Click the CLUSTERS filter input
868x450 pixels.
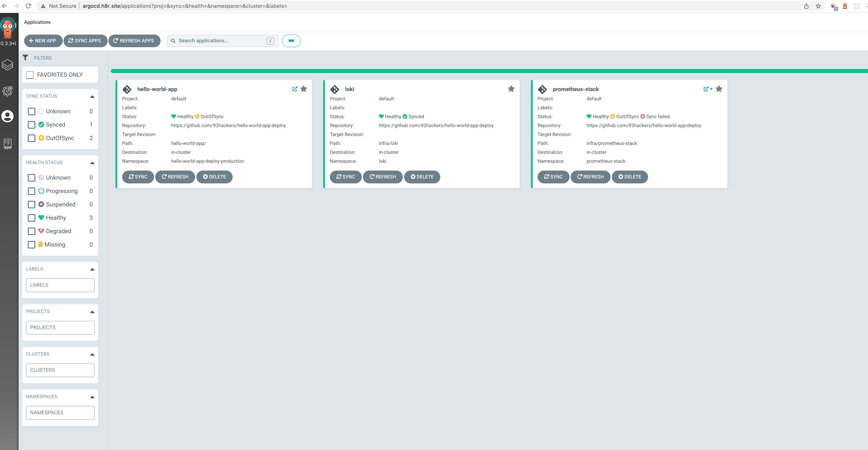pyautogui.click(x=60, y=370)
